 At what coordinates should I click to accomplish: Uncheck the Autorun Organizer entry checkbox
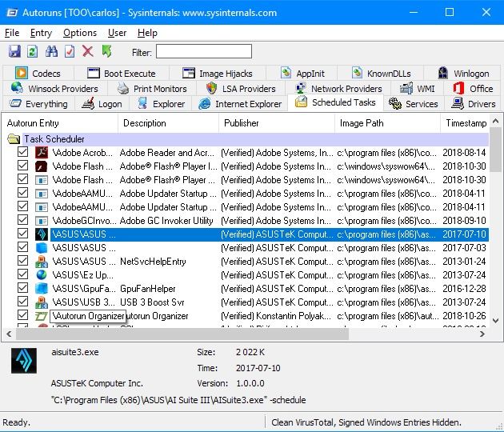pyautogui.click(x=22, y=315)
